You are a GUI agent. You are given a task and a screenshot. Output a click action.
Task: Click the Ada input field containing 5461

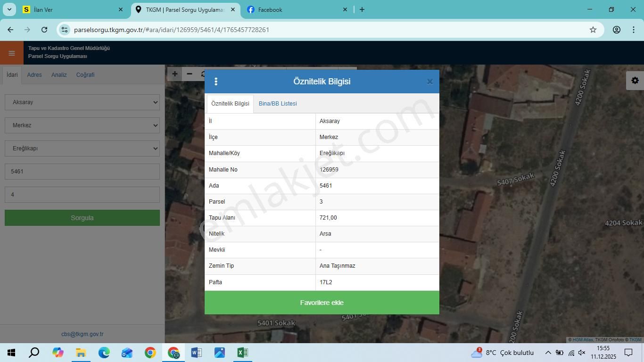point(82,172)
